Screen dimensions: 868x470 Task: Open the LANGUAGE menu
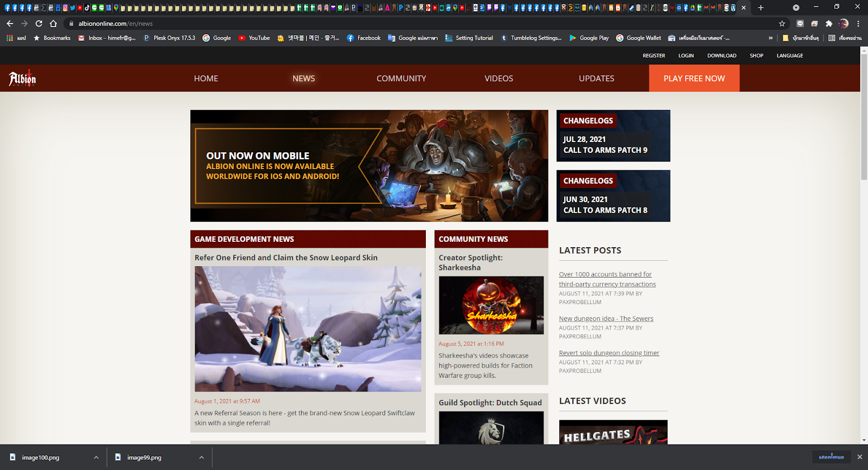point(789,55)
